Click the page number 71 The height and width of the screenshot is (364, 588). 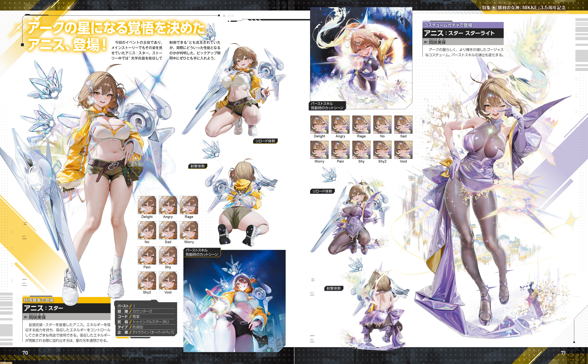tap(563, 353)
